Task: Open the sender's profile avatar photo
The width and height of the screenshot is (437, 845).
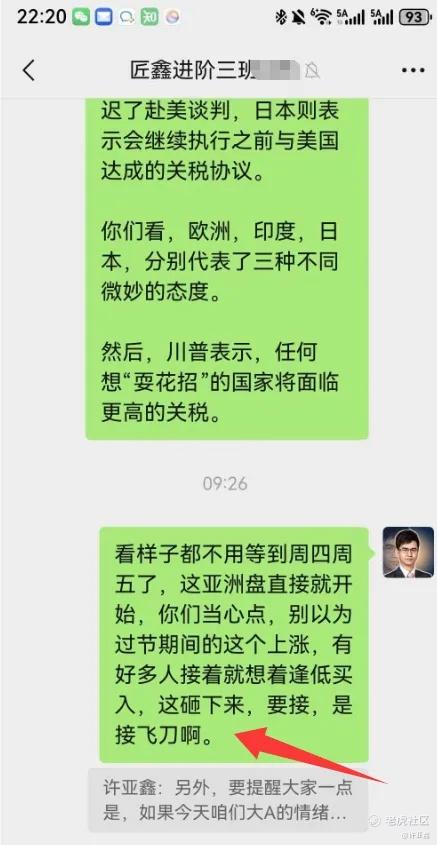Action: pyautogui.click(x=408, y=552)
